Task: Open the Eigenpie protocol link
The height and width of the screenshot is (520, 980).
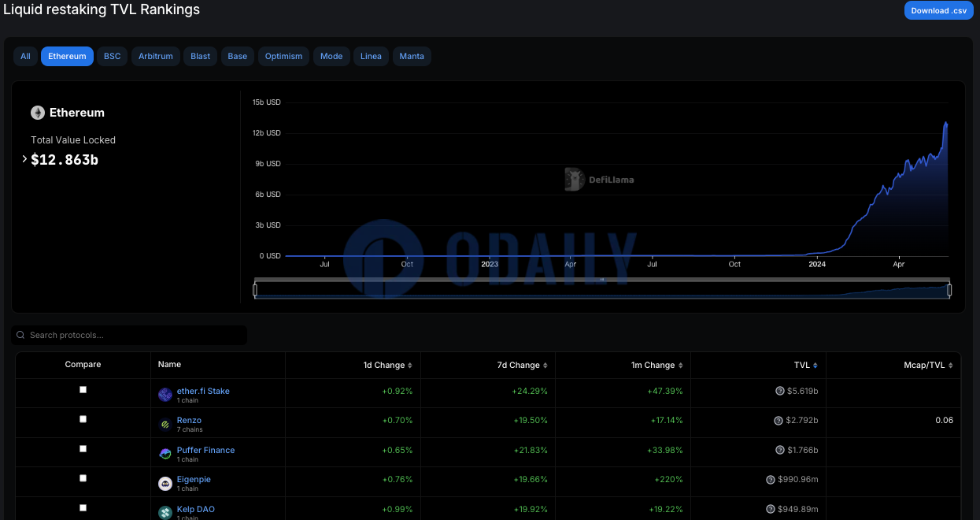Action: [194, 480]
